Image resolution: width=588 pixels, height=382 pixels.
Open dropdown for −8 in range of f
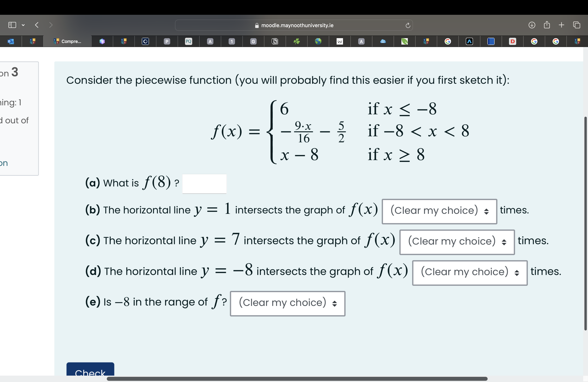tap(288, 303)
